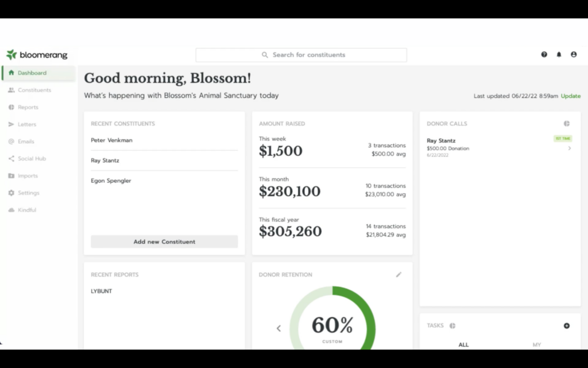Viewport: 588px width, 368px height.
Task: Click the Dashboard home icon
Action: point(11,73)
